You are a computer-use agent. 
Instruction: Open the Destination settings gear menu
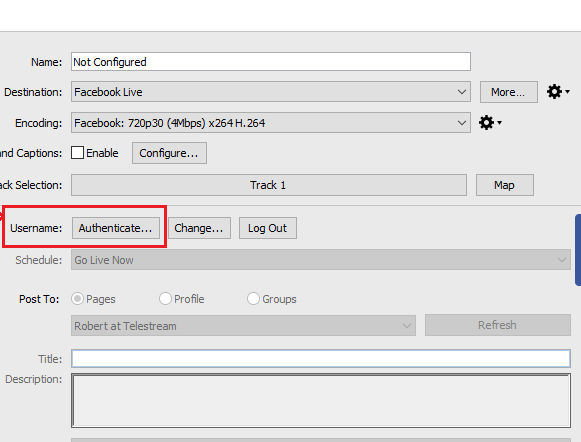click(558, 92)
